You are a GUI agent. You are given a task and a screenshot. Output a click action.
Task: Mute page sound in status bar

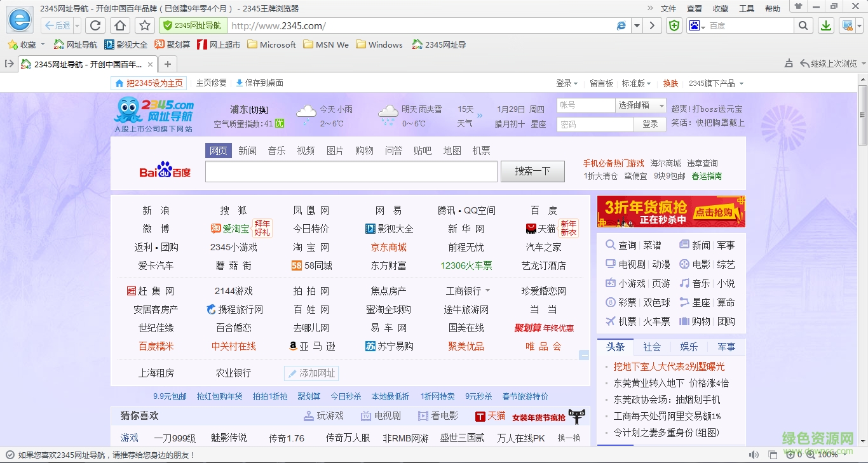[x=753, y=455]
